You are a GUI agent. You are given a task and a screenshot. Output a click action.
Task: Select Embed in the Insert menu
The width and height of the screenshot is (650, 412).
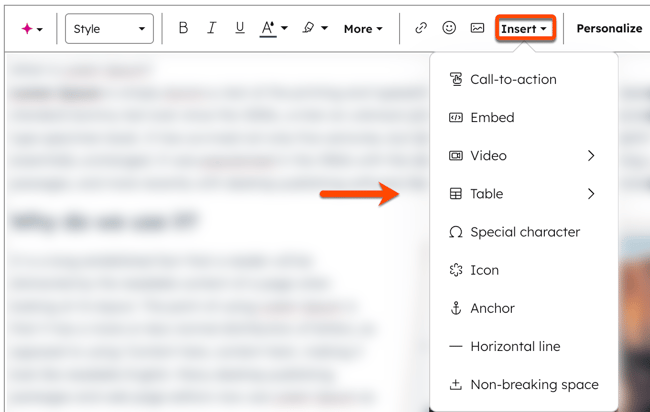click(524, 117)
